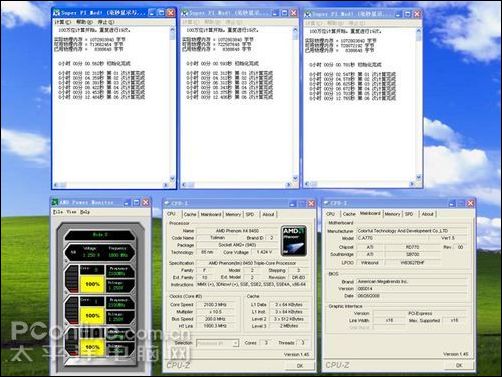Click the 'Socket AM2+ (940)' package value

[237, 245]
